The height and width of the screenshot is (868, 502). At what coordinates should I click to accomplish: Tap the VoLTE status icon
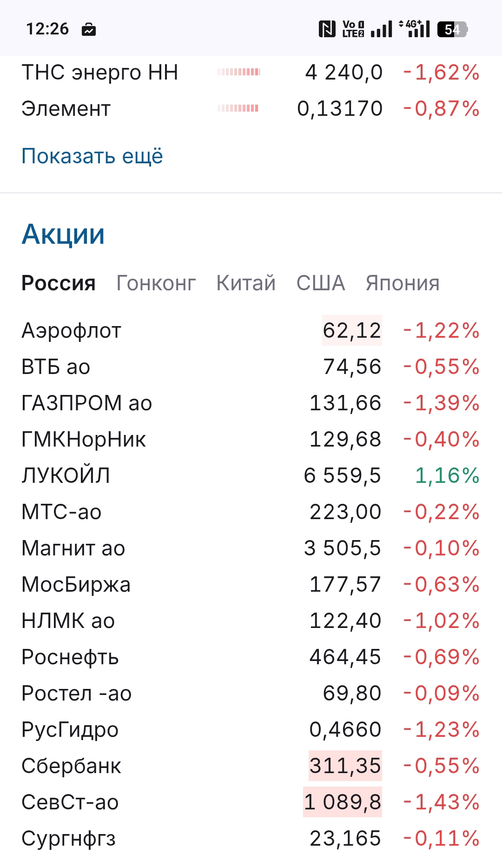tap(353, 29)
